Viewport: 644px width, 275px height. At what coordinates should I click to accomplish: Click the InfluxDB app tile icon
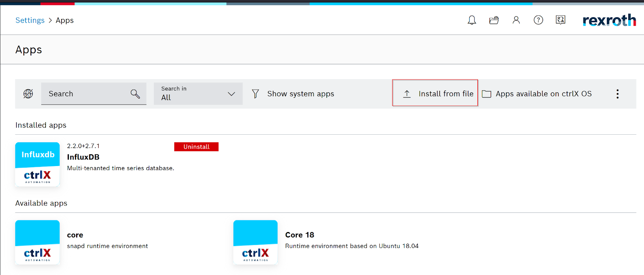37,164
